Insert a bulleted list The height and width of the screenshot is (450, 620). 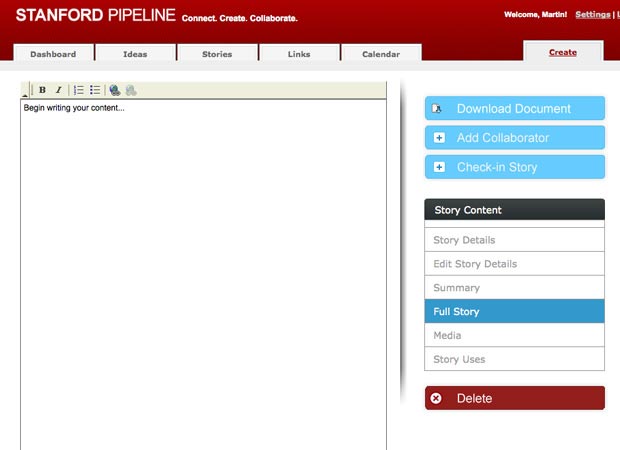click(95, 90)
